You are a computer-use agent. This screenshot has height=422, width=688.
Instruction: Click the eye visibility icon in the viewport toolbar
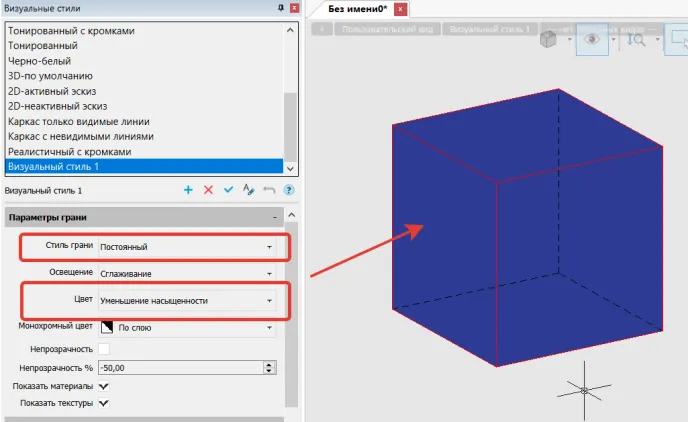coord(591,40)
